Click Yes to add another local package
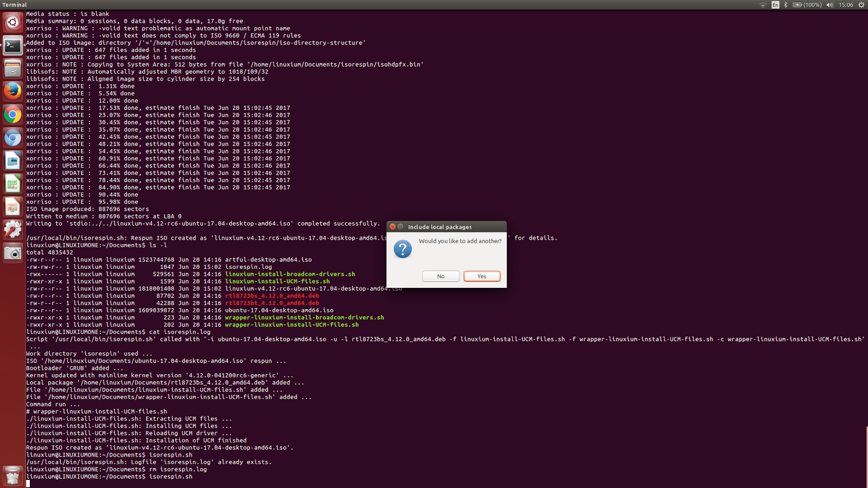Viewport: 868px width, 488px height. tap(482, 276)
